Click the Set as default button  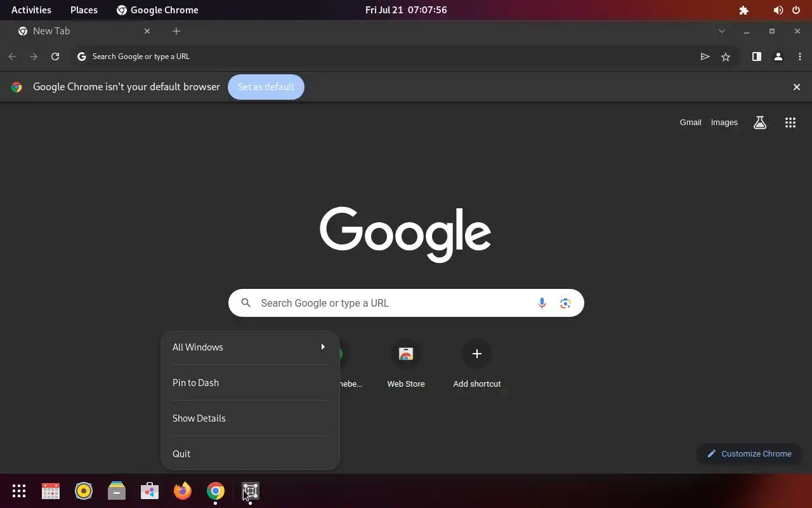pyautogui.click(x=266, y=87)
